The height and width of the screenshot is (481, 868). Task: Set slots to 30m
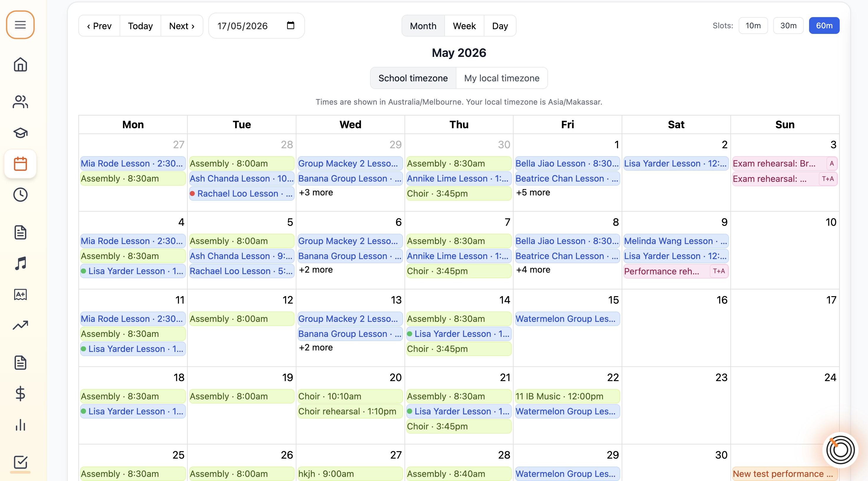788,26
